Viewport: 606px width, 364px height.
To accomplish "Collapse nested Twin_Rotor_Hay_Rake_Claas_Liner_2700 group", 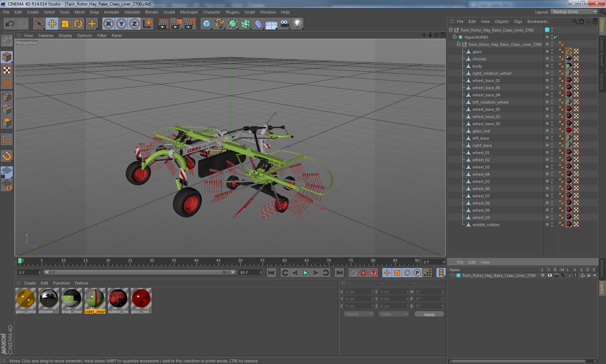I will (x=459, y=44).
